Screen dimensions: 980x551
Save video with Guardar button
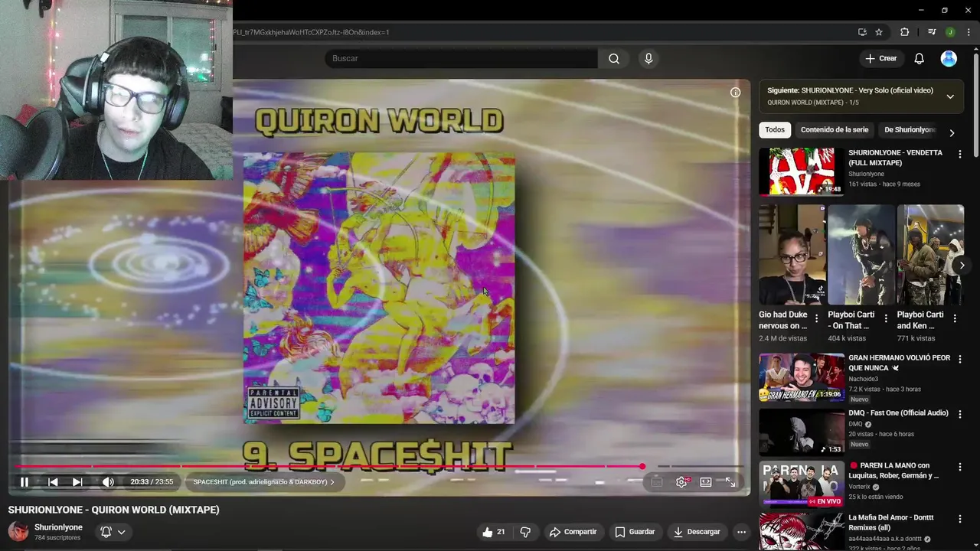tap(635, 532)
